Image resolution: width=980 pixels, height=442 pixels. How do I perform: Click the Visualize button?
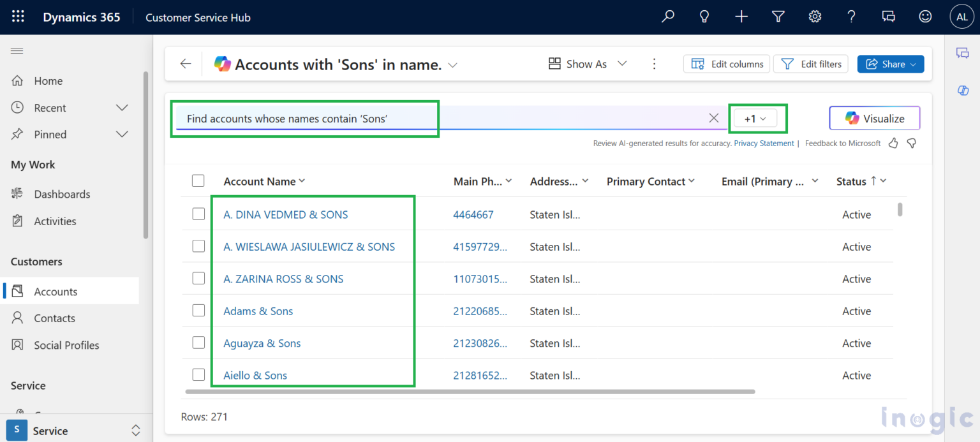pos(874,118)
